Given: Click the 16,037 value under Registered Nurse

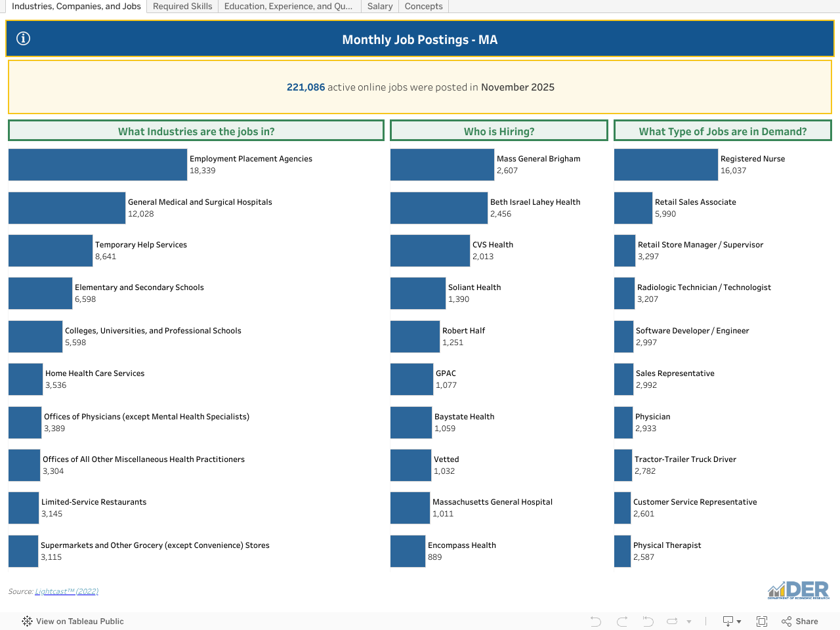Looking at the screenshot, I should point(734,171).
